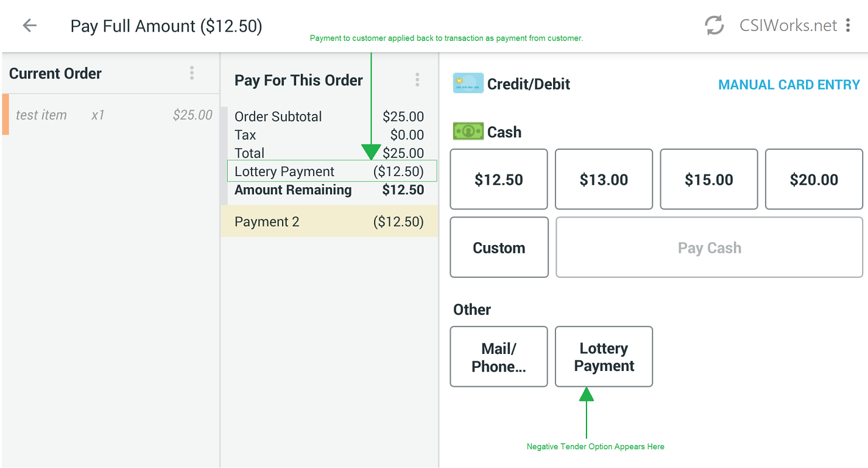The height and width of the screenshot is (468, 868).
Task: Open Current Order options menu
Action: click(x=191, y=73)
